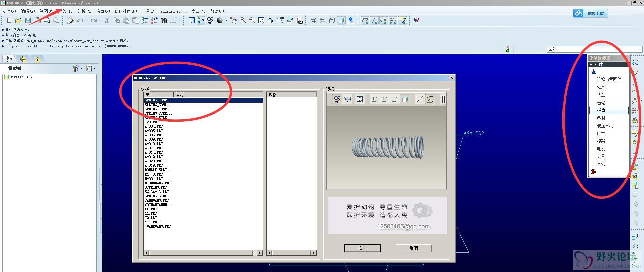The image size is (644, 272).
Task: Switch to the model tree tab
Action: 9,59
